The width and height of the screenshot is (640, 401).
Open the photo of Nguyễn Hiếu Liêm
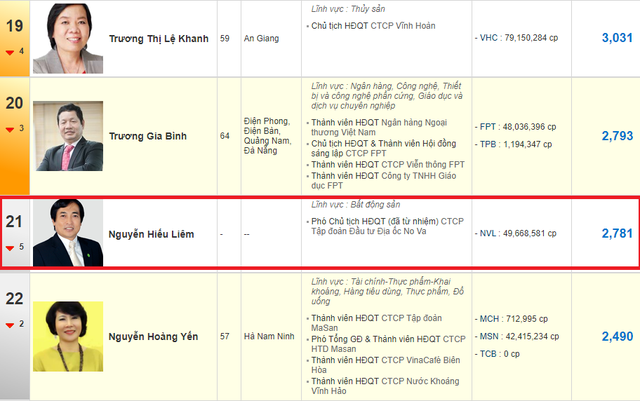click(68, 233)
